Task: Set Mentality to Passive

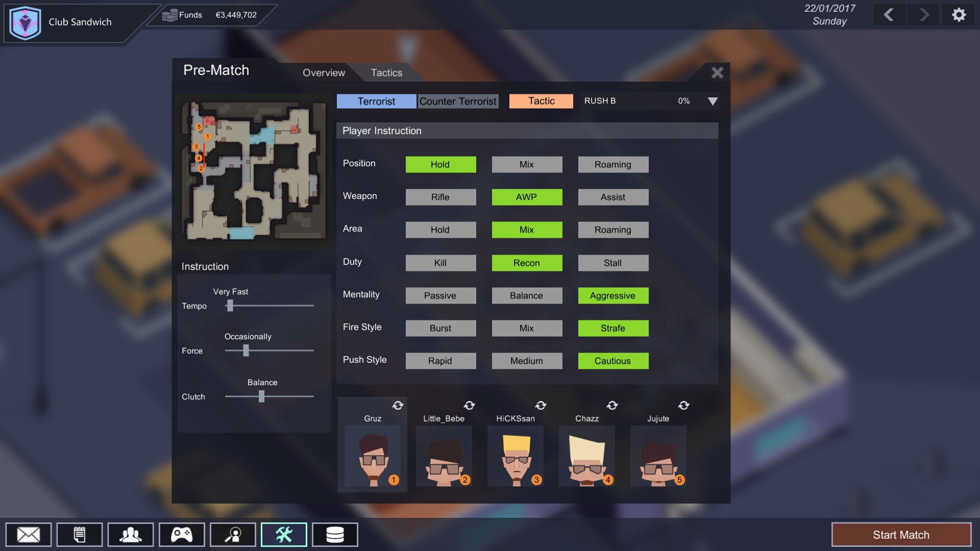Action: coord(440,296)
